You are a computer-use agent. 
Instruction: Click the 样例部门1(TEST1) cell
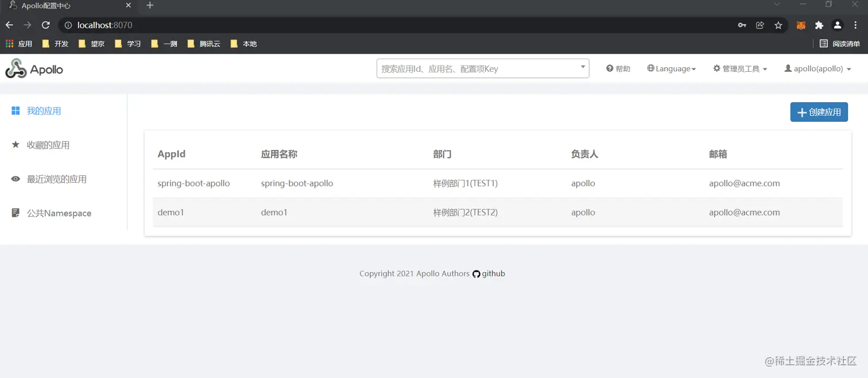[x=466, y=183]
